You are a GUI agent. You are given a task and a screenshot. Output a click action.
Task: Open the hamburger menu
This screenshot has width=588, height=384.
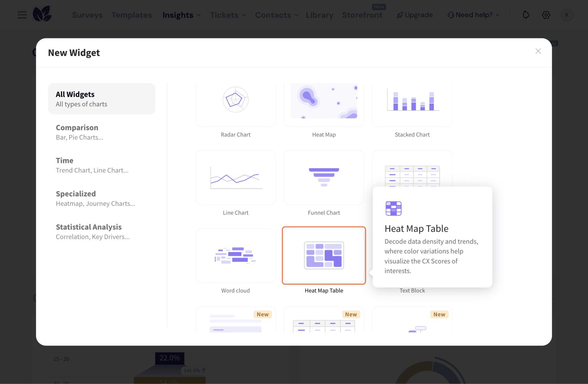22,15
